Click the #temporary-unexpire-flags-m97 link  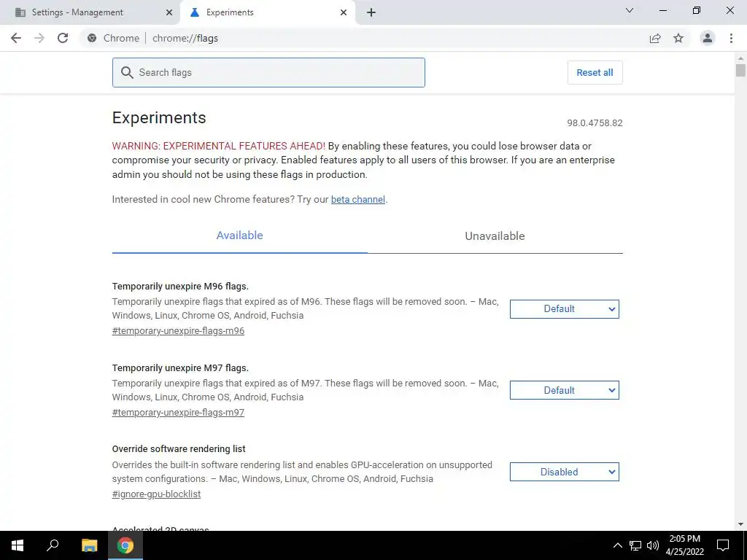(x=178, y=413)
